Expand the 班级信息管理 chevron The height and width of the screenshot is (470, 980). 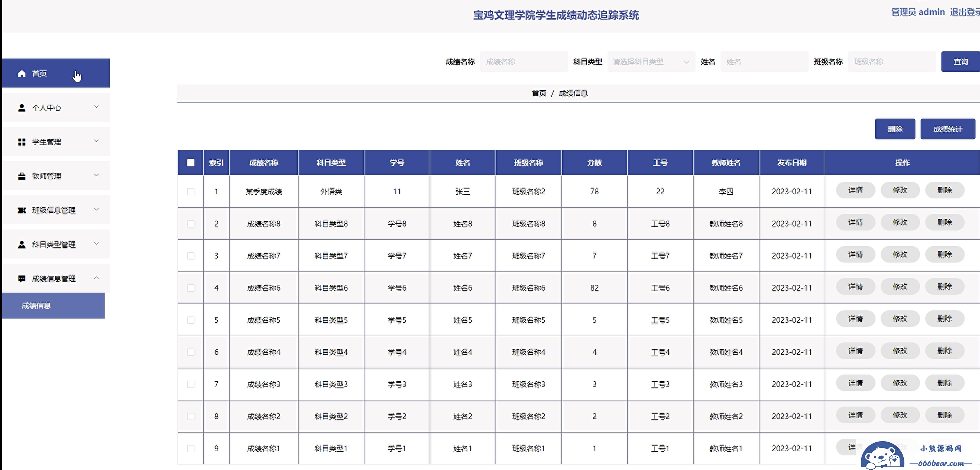click(x=96, y=209)
